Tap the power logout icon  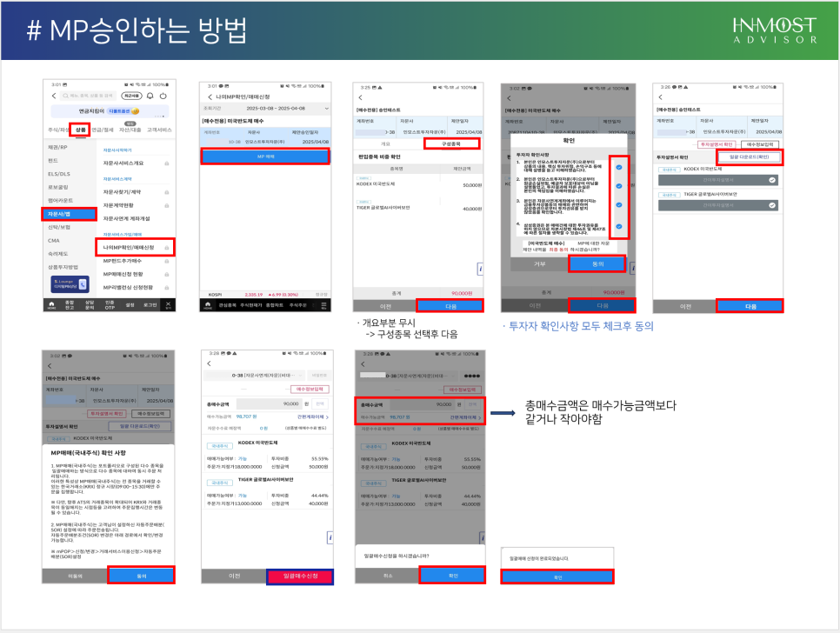163,96
